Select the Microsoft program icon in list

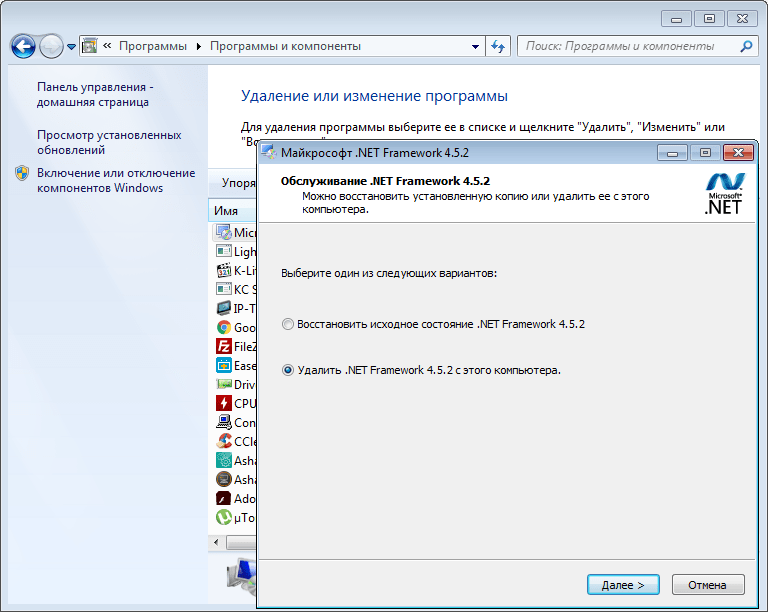(224, 232)
